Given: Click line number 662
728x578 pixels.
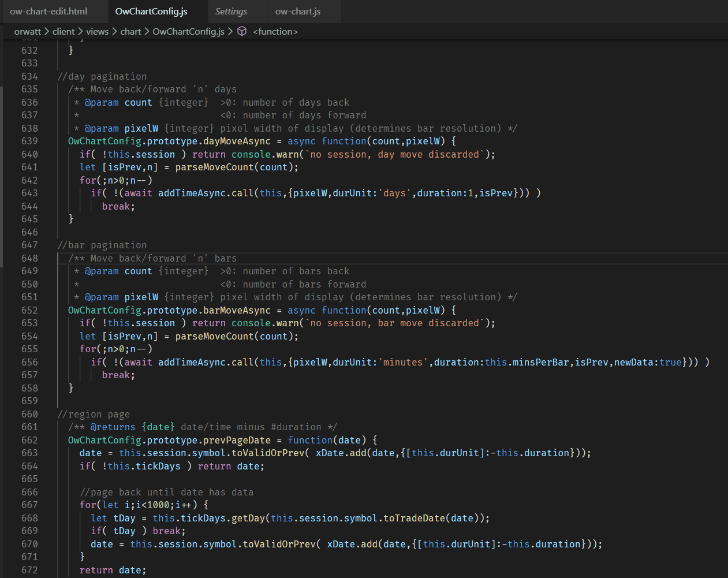Looking at the screenshot, I should [30, 439].
